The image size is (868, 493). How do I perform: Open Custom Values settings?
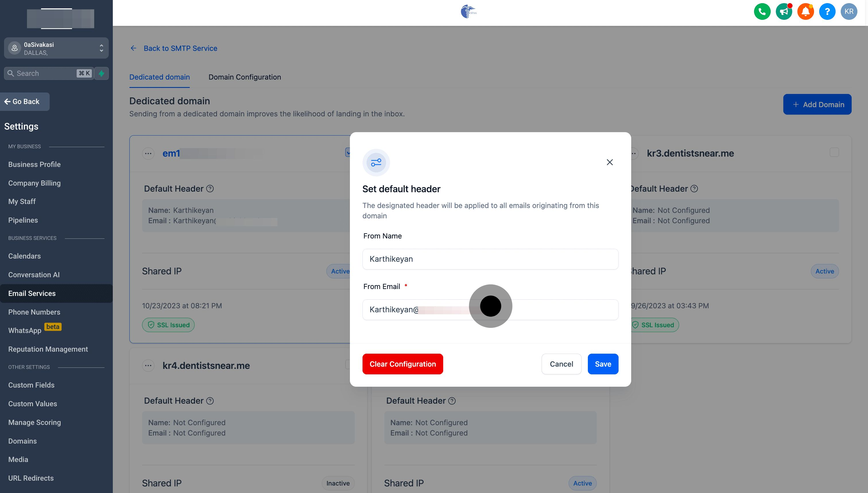[32, 404]
